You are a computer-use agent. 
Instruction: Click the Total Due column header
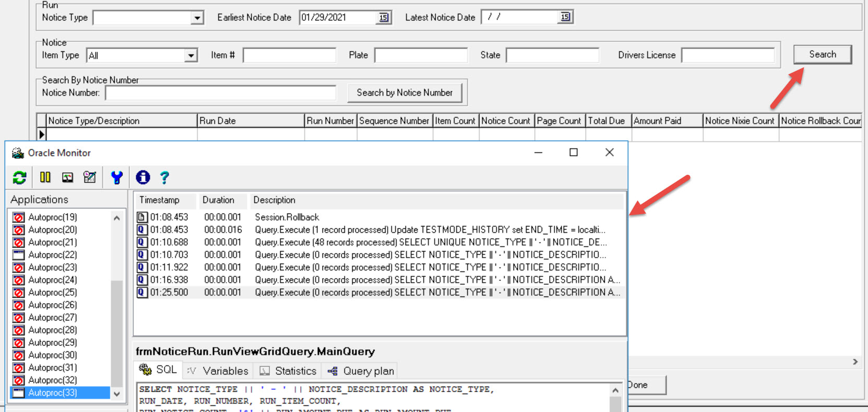pyautogui.click(x=608, y=121)
